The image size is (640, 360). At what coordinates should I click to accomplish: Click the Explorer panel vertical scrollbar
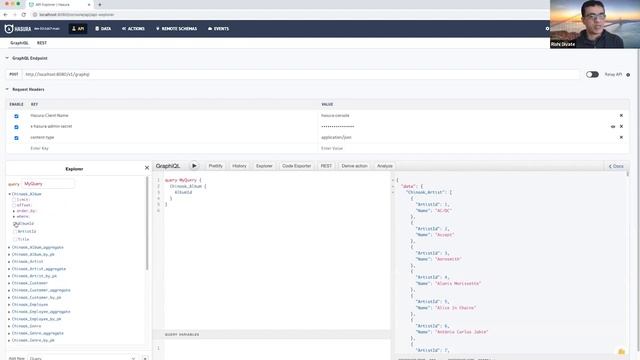click(x=147, y=223)
